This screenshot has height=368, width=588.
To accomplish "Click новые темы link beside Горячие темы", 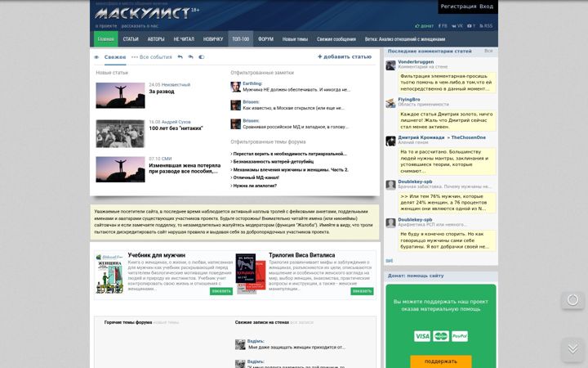I will click(166, 322).
